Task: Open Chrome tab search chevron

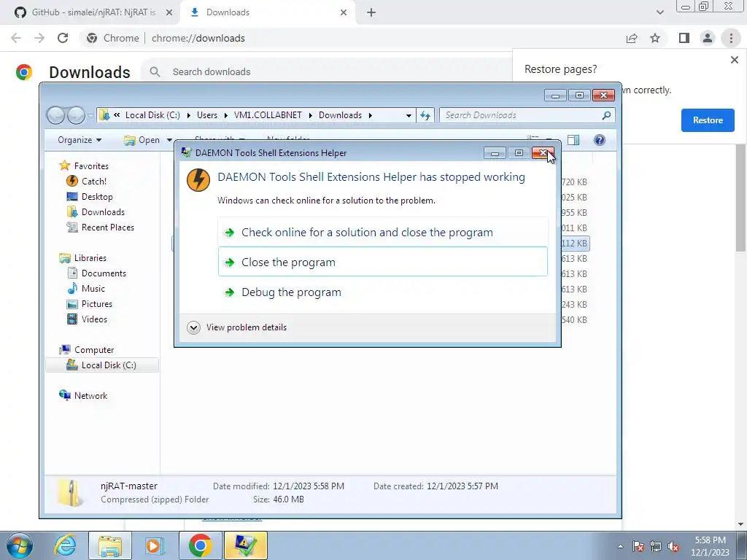Action: pyautogui.click(x=659, y=12)
